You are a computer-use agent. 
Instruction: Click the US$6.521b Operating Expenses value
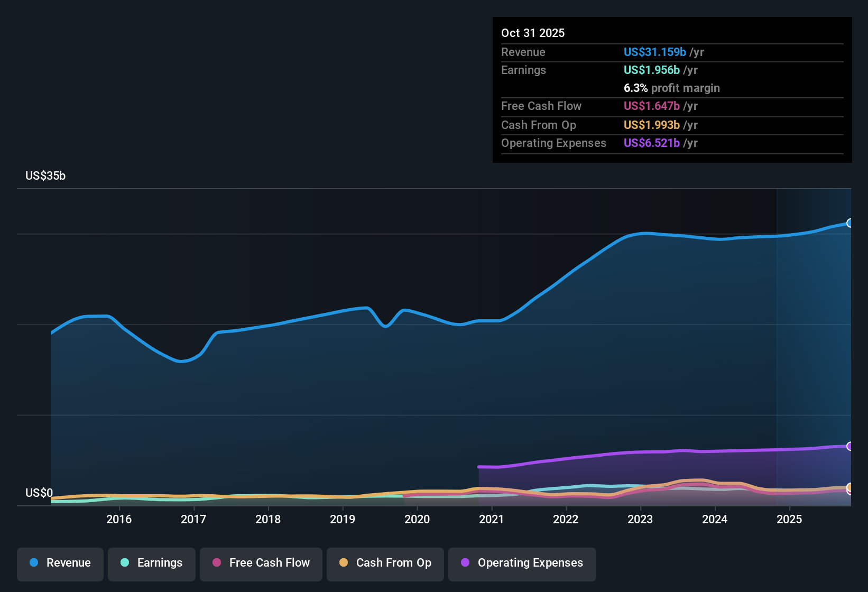[x=652, y=143]
